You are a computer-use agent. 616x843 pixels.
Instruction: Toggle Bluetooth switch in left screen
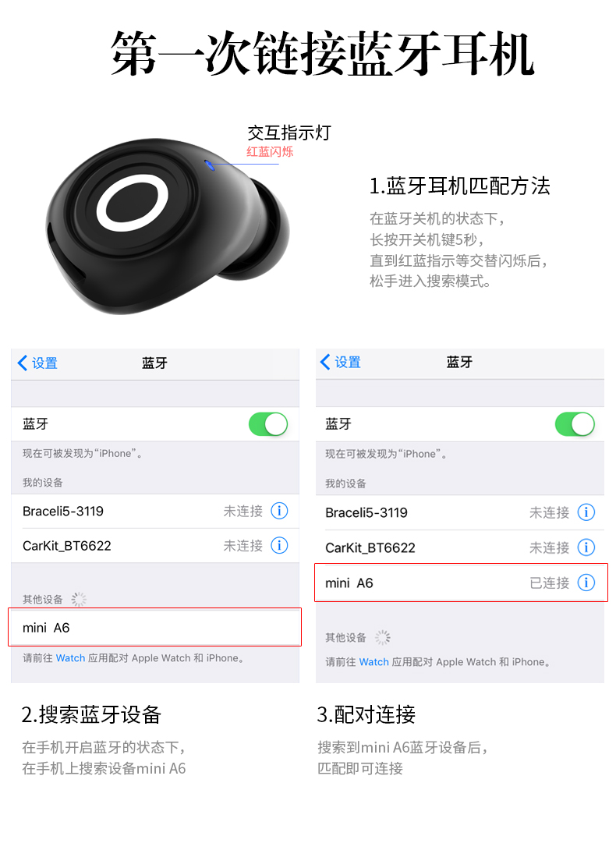point(268,424)
